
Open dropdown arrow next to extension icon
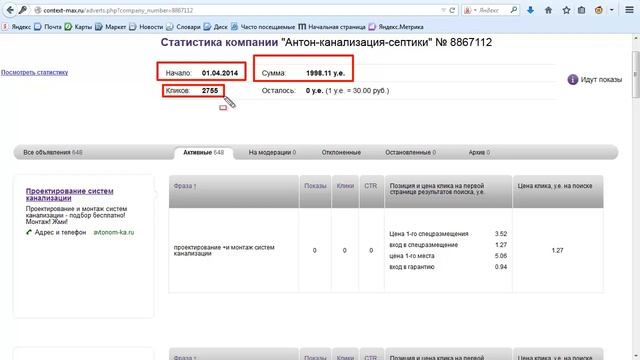click(611, 10)
